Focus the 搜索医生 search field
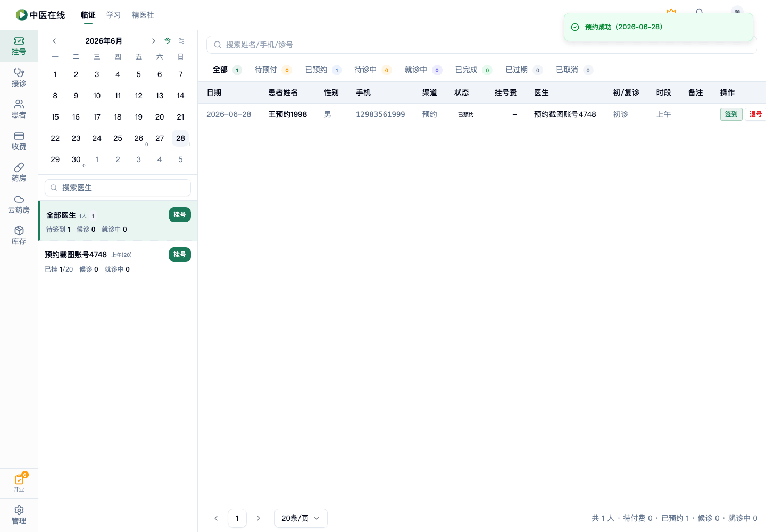The width and height of the screenshot is (766, 532). pyautogui.click(x=118, y=188)
